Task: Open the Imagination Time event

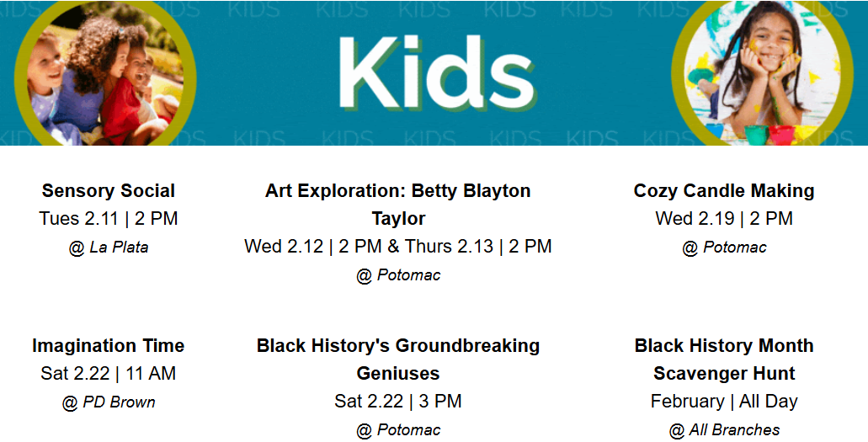Action: (x=109, y=346)
